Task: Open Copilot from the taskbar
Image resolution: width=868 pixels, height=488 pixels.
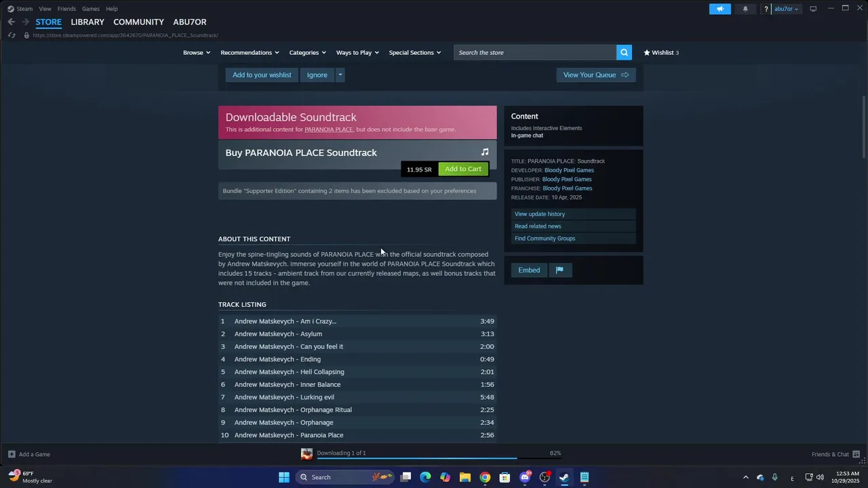Action: click(445, 477)
